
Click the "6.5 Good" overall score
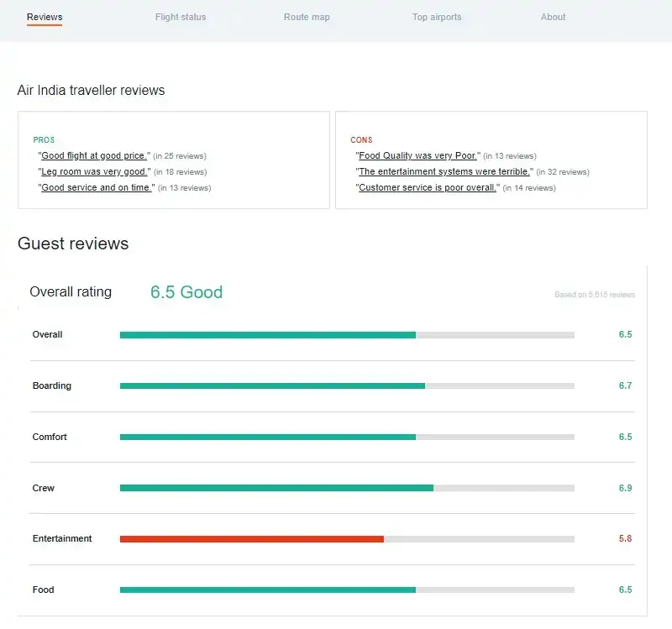(x=186, y=292)
